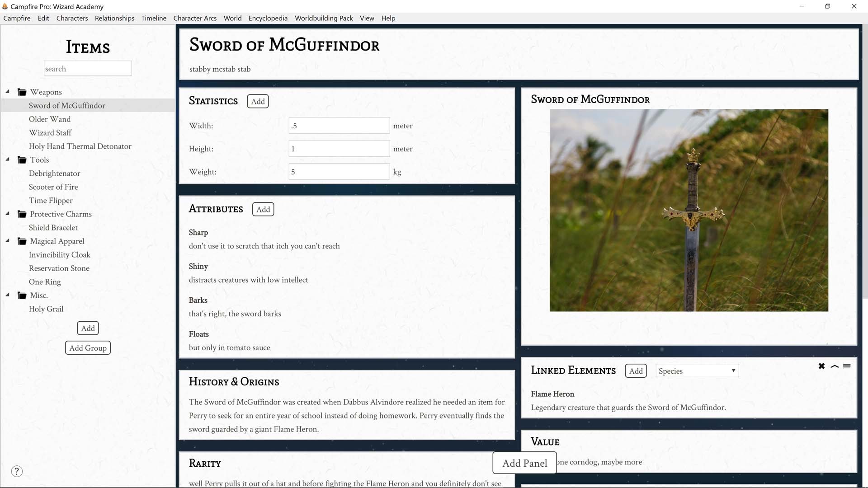Click the Add Panel button
Image resolution: width=868 pixels, height=488 pixels.
tap(524, 463)
